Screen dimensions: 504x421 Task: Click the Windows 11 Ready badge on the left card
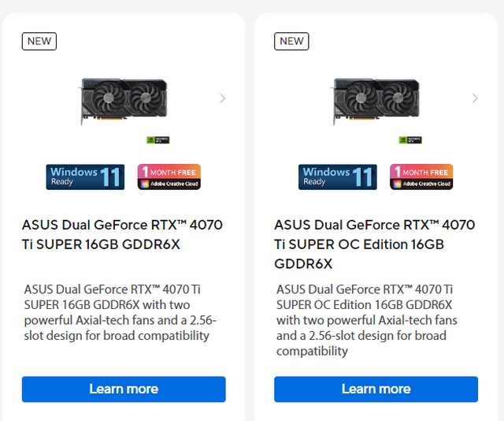coord(85,177)
